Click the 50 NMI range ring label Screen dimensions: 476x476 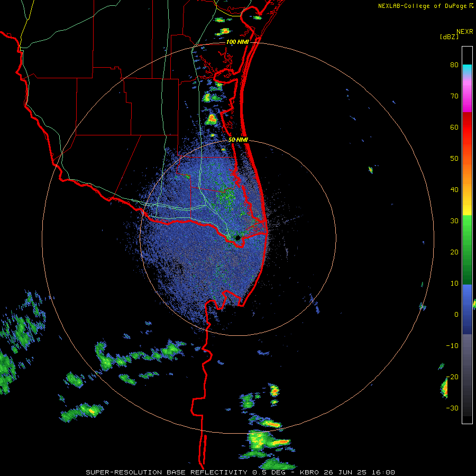pyautogui.click(x=238, y=140)
